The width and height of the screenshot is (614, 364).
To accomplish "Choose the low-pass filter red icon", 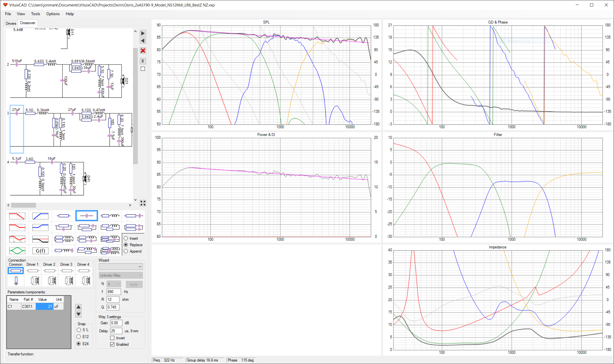I will 17,216.
